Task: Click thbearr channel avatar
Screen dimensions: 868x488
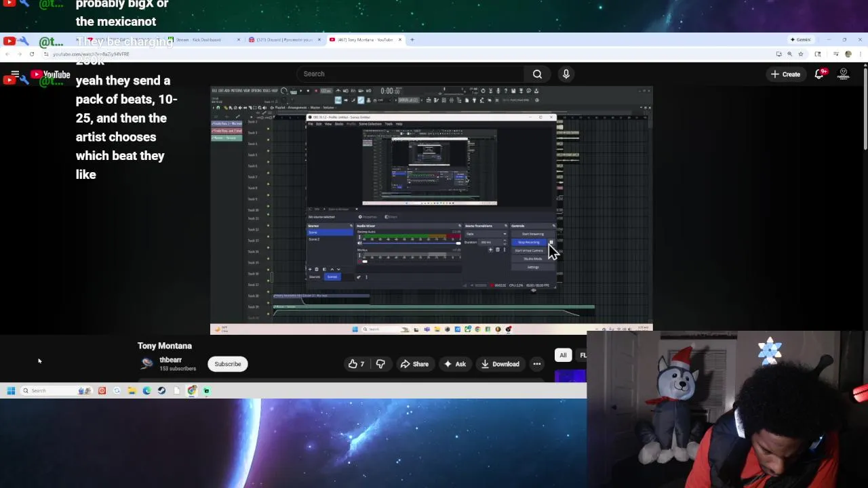Action: click(146, 364)
